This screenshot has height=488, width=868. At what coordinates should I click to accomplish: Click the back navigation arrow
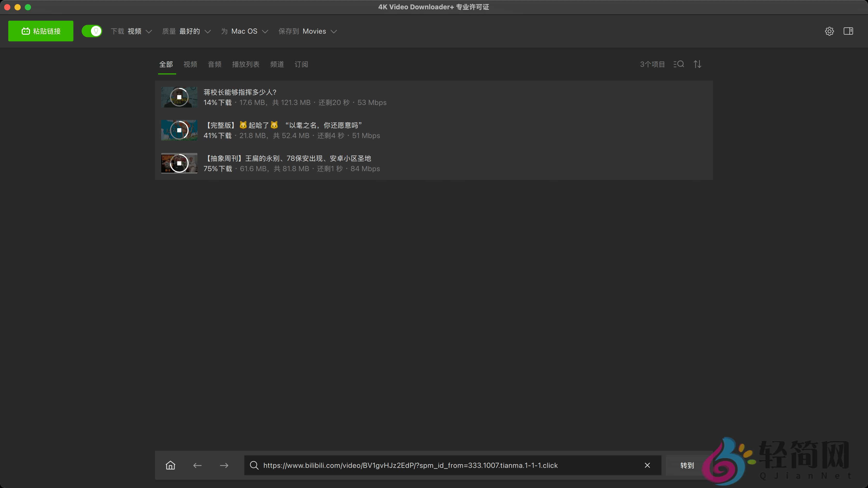[x=197, y=465]
